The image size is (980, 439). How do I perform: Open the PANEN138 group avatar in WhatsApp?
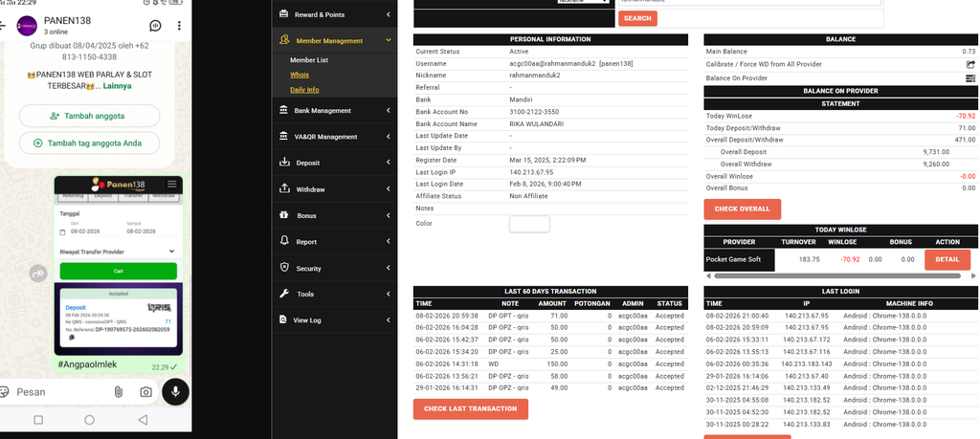(26, 26)
